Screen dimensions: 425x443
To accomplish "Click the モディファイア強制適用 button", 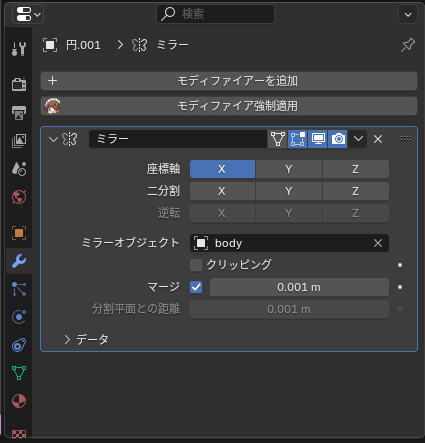I will click(x=229, y=106).
